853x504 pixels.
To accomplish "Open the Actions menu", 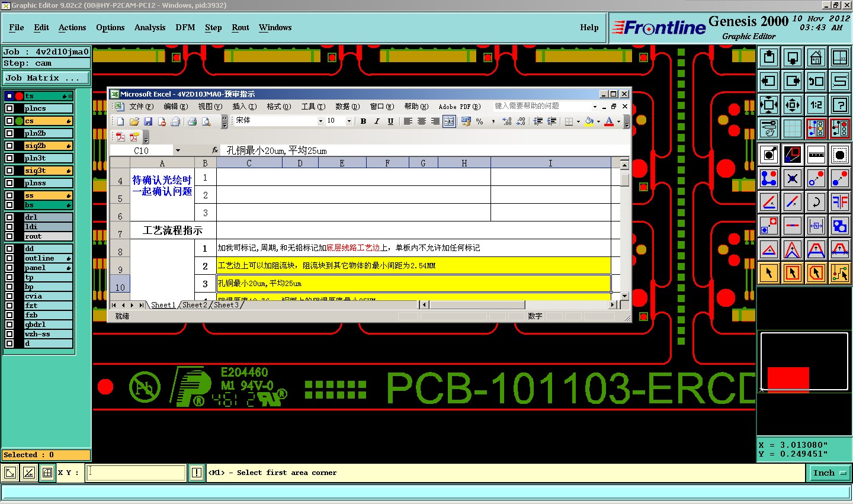I will (x=72, y=28).
